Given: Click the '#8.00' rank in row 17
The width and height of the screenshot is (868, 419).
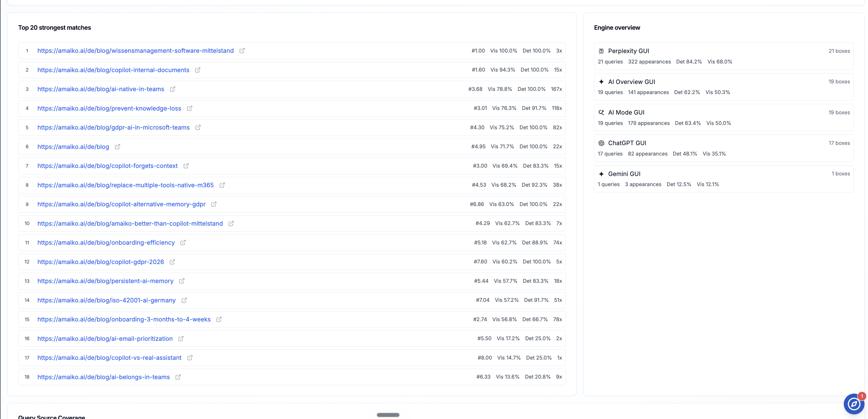Looking at the screenshot, I should point(484,358).
